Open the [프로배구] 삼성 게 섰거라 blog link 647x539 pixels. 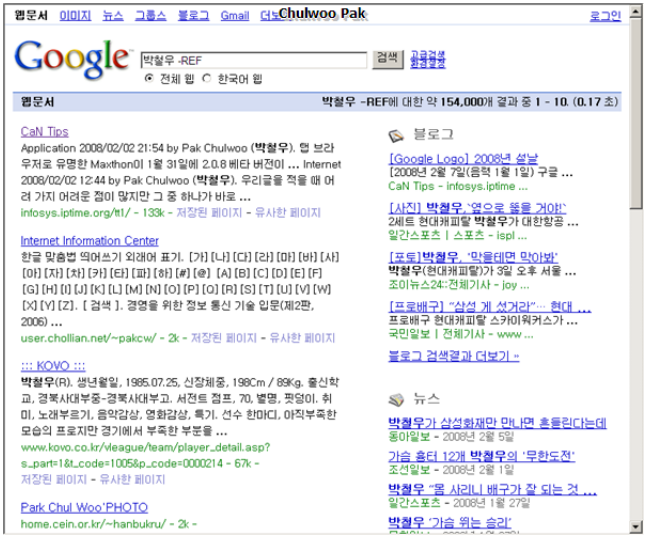click(490, 307)
